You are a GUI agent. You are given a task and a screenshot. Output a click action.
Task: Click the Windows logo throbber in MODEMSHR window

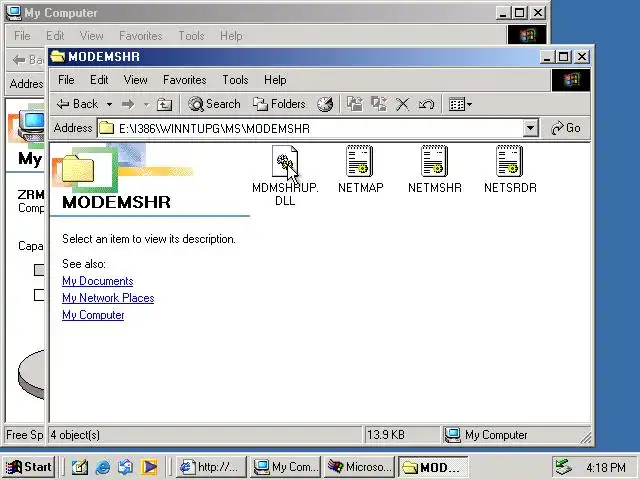click(x=571, y=80)
